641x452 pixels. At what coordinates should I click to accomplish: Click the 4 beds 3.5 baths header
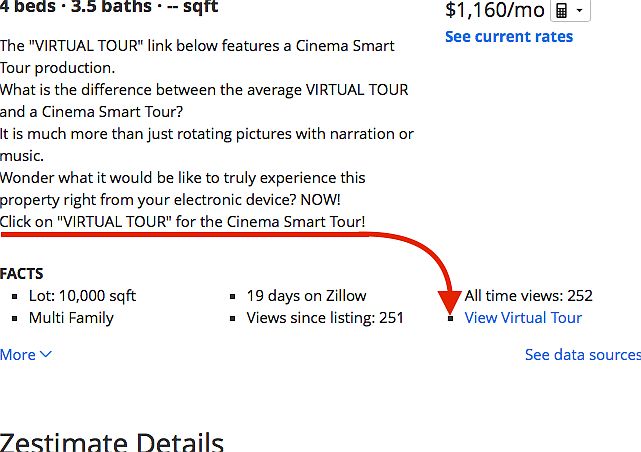click(x=109, y=7)
